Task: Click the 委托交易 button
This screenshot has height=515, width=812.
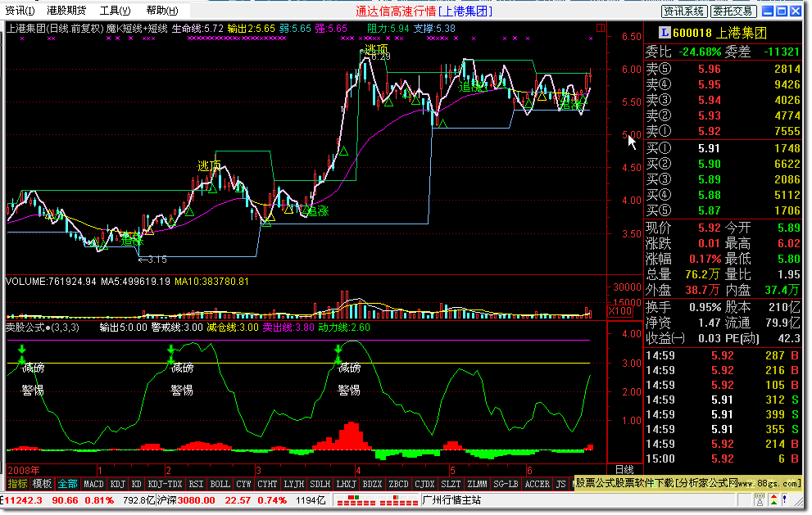Action: [x=733, y=11]
